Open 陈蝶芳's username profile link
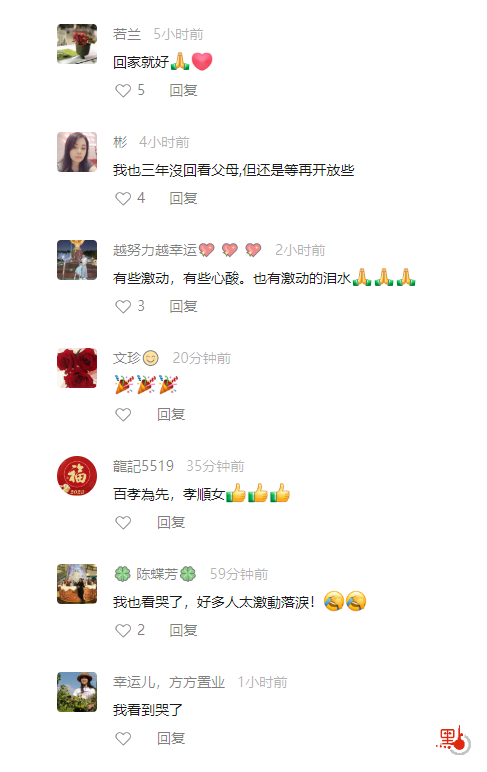 (155, 574)
